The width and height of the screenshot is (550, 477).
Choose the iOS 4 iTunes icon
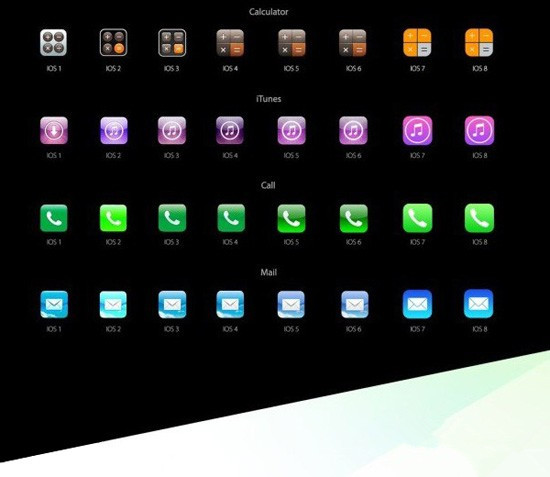(230, 130)
